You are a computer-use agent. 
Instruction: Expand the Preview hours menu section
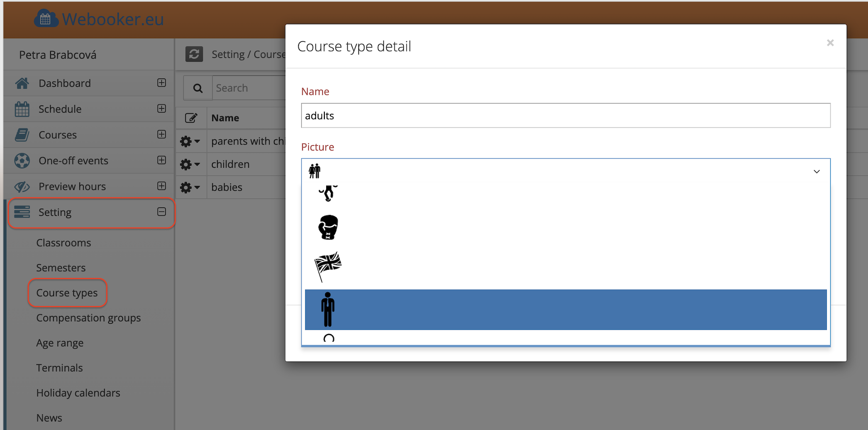tap(161, 186)
